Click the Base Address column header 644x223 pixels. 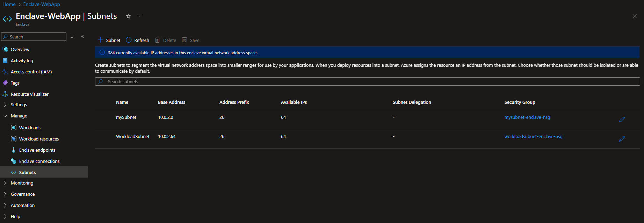pos(172,102)
